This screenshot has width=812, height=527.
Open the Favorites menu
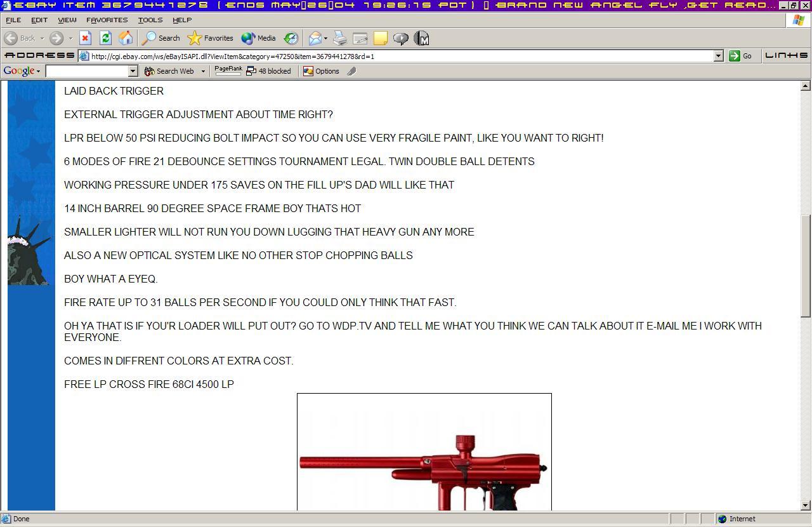107,20
